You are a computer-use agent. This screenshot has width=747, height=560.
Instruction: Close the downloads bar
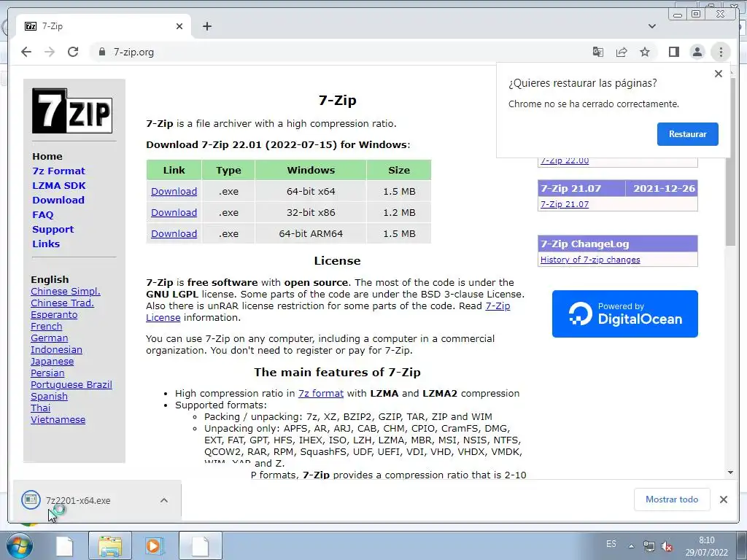click(724, 499)
